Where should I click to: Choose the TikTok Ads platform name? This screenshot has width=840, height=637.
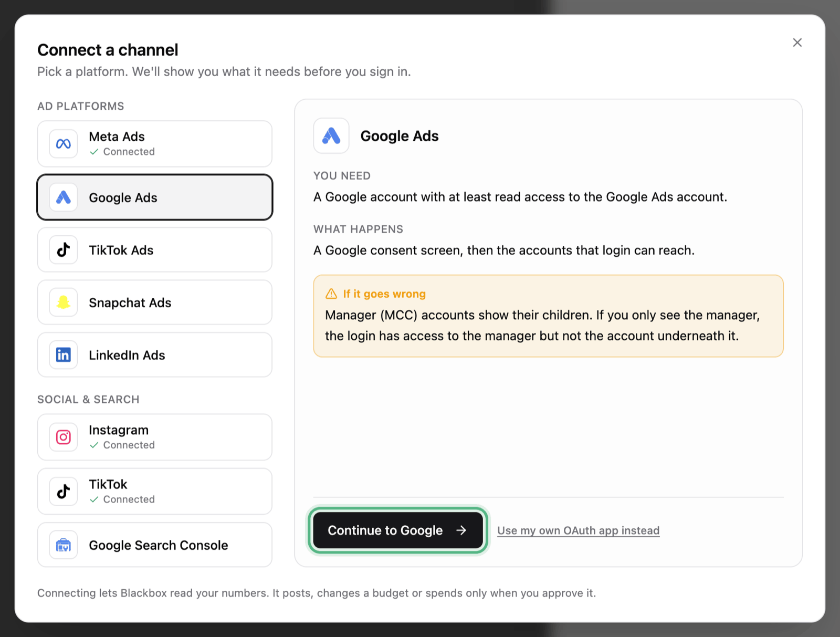121,250
